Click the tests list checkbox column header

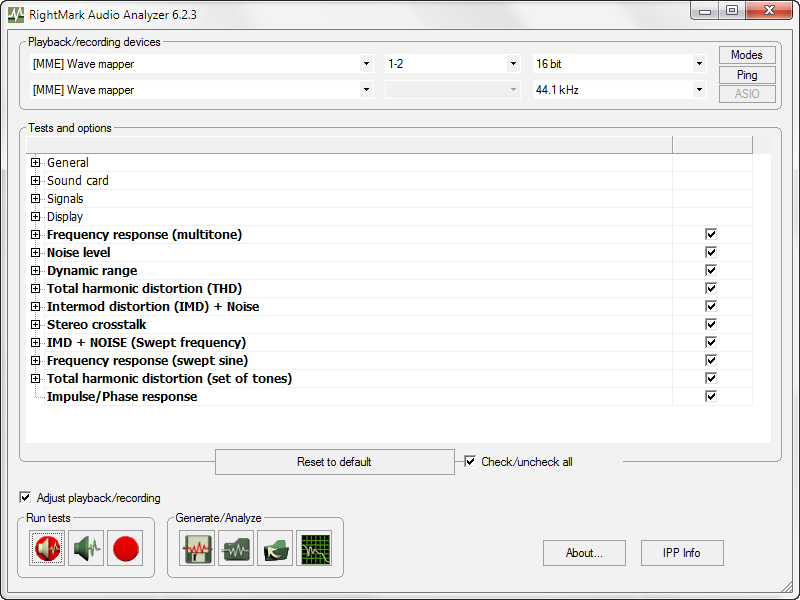pyautogui.click(x=712, y=145)
